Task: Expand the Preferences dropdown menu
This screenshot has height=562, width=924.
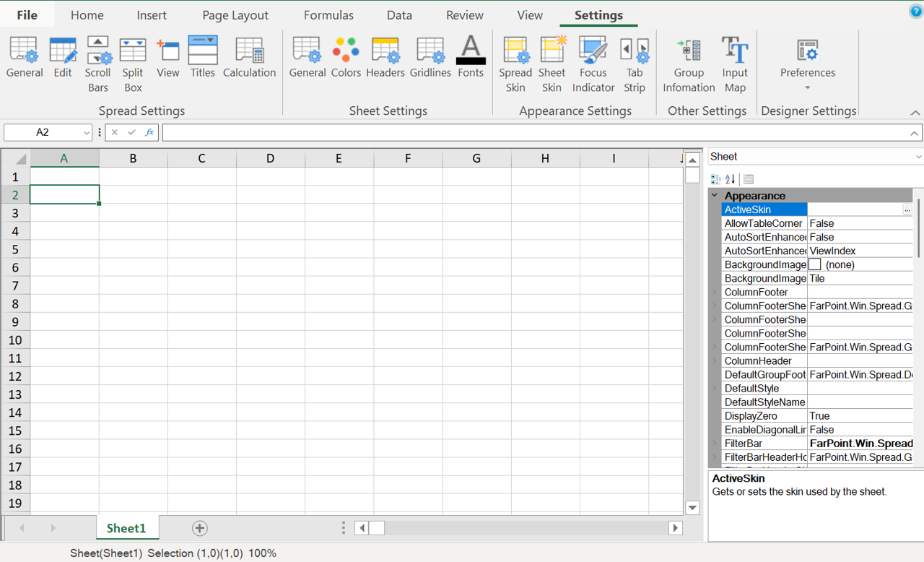Action: point(807,87)
